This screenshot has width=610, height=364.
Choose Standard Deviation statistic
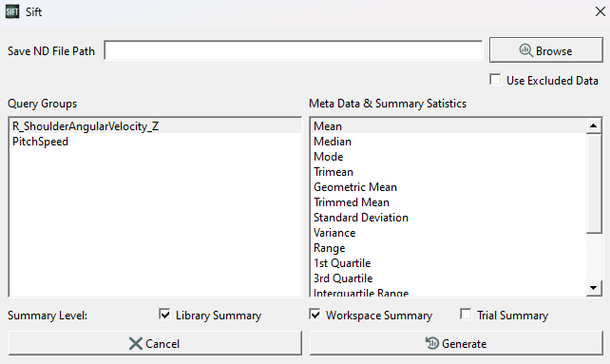(x=448, y=218)
